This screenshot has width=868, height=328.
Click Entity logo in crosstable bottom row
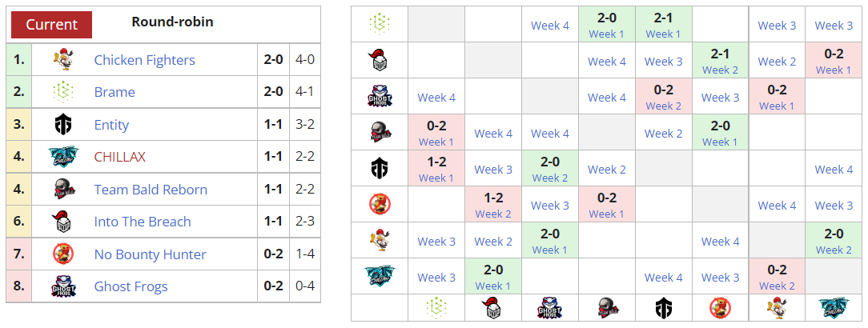664,308
